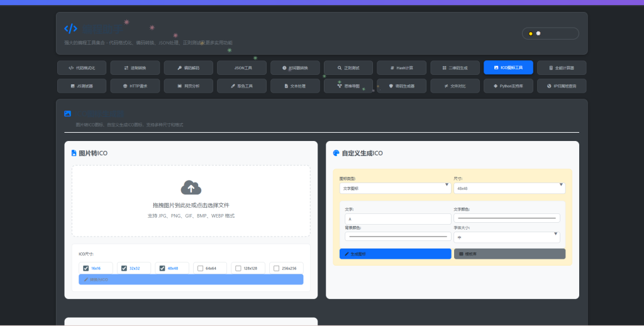Open the 尺寸 size dropdown showing 48x48
Image resolution: width=644 pixels, height=326 pixels.
coord(509,188)
